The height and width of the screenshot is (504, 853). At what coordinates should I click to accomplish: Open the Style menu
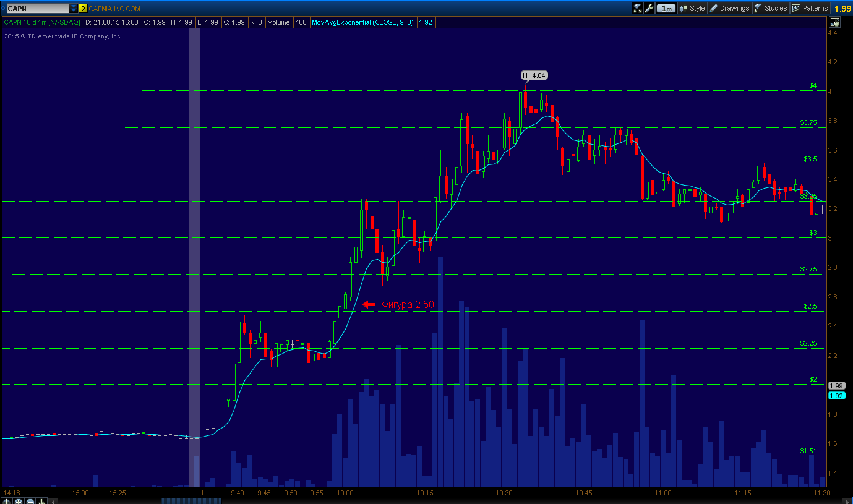click(x=692, y=8)
